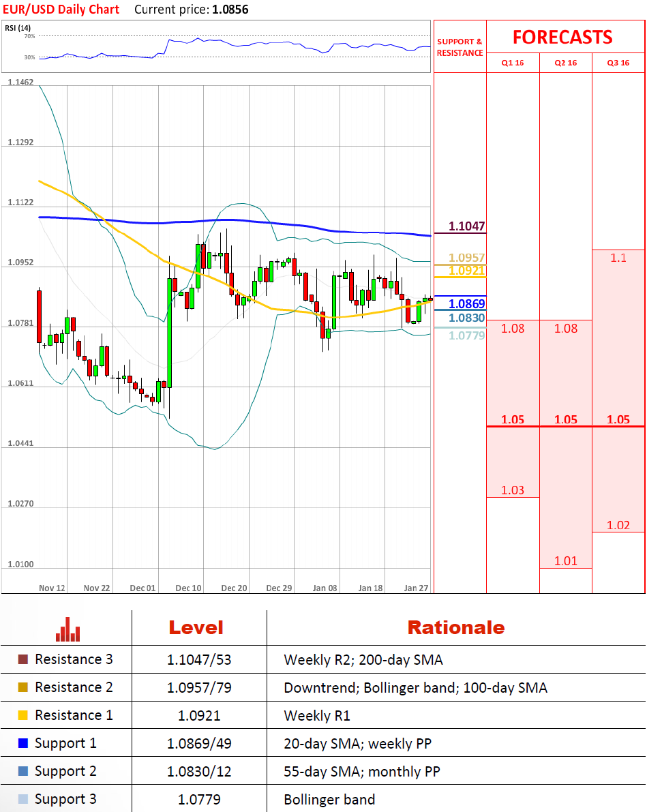
Task: Click the level cell 1.1047/53
Action: pos(199,660)
